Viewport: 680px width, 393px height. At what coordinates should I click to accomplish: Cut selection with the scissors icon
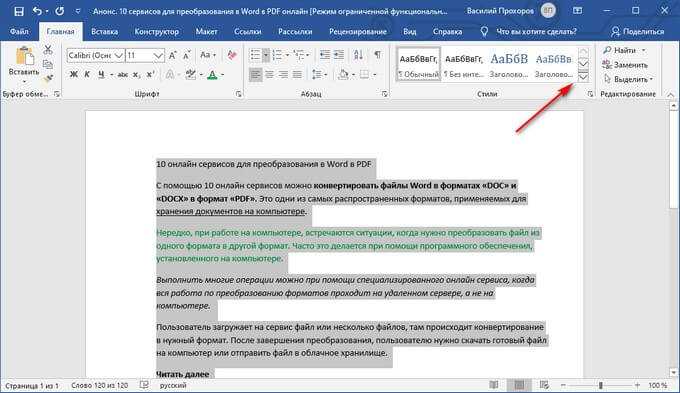point(48,49)
